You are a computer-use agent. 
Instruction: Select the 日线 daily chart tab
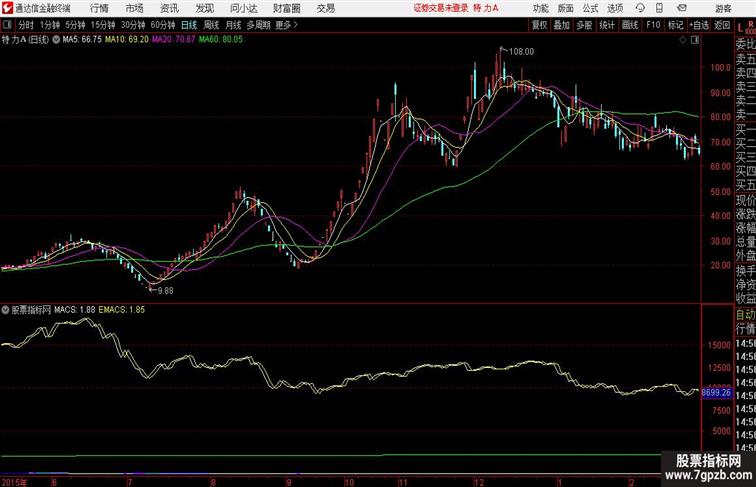[189, 25]
